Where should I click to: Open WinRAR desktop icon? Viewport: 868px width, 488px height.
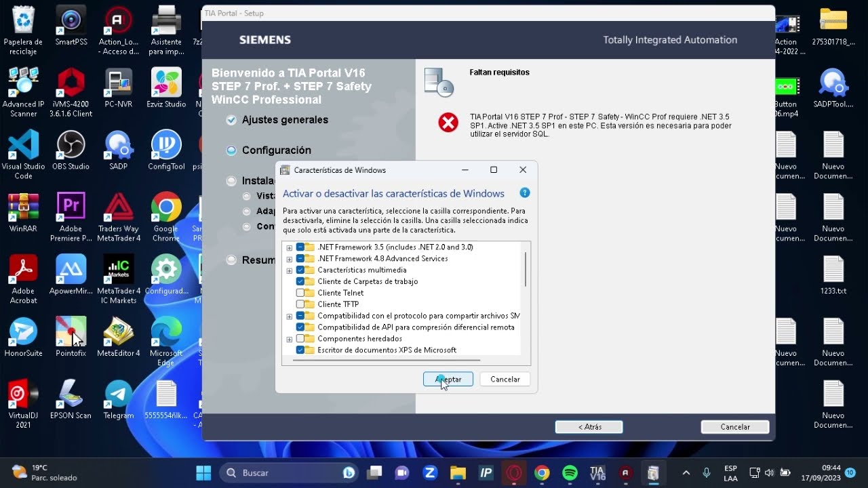pos(23,213)
